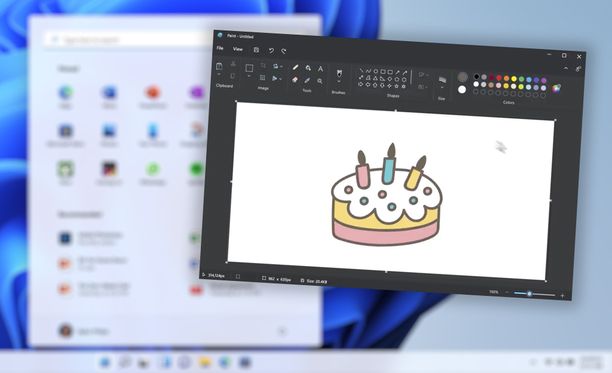
Task: Activate the Color 1 foreground circle
Action: pyautogui.click(x=463, y=76)
